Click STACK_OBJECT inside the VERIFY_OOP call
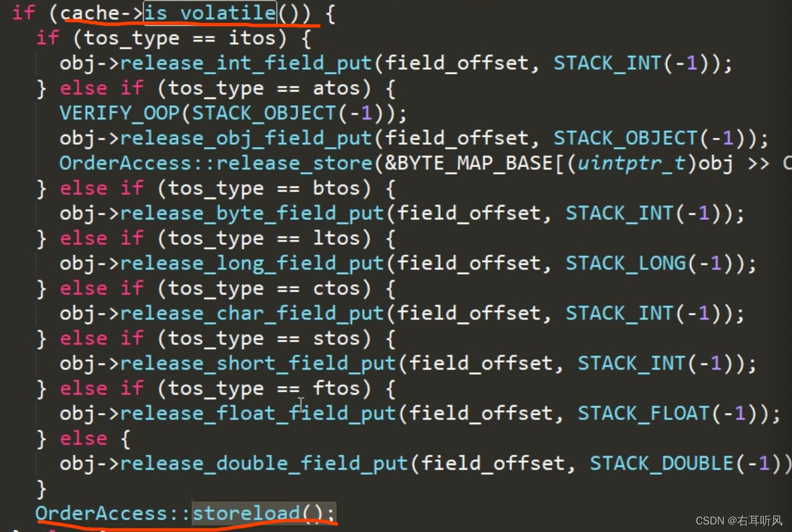The image size is (792, 532). [x=264, y=113]
